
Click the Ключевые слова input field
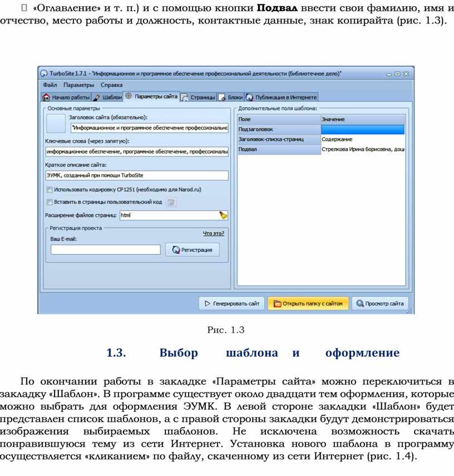pyautogui.click(x=137, y=151)
